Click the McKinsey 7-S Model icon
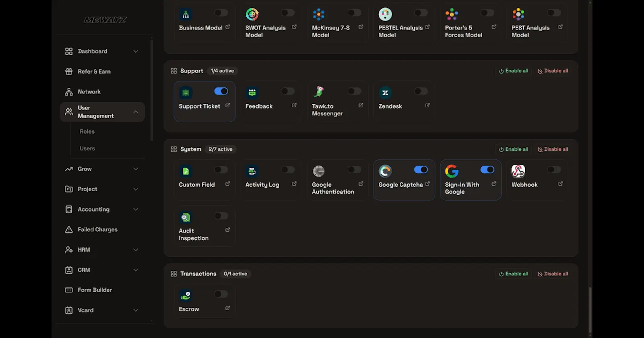Screen dimensions: 644x338 tap(319, 14)
